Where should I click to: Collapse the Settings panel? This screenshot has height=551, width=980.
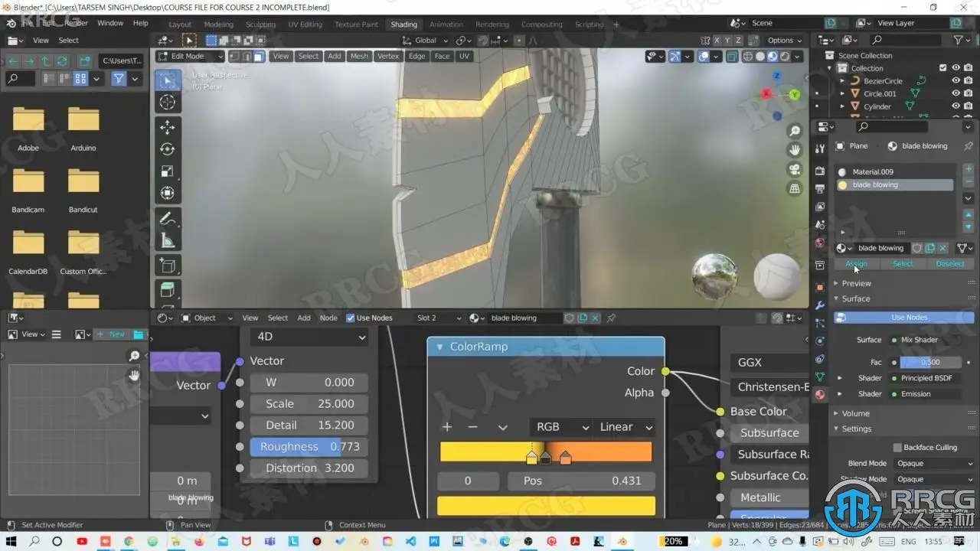tap(856, 429)
